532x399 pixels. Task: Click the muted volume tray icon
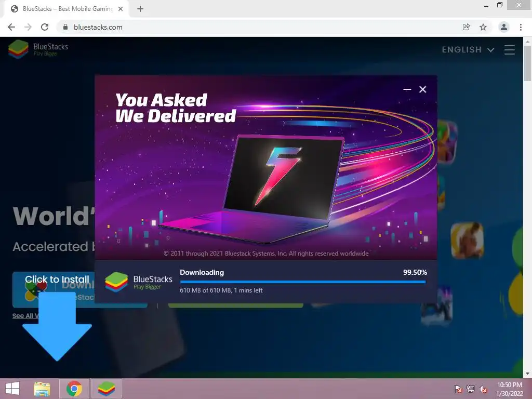(483, 389)
